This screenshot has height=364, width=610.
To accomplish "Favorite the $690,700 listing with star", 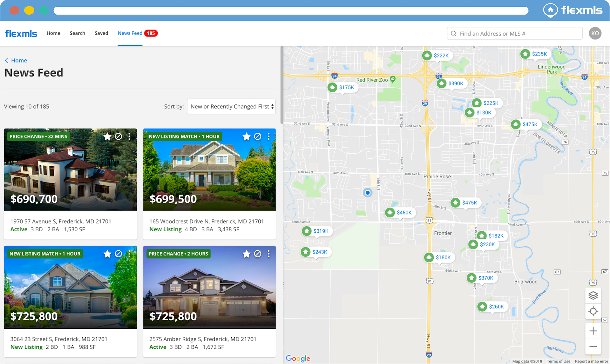I will pyautogui.click(x=107, y=136).
